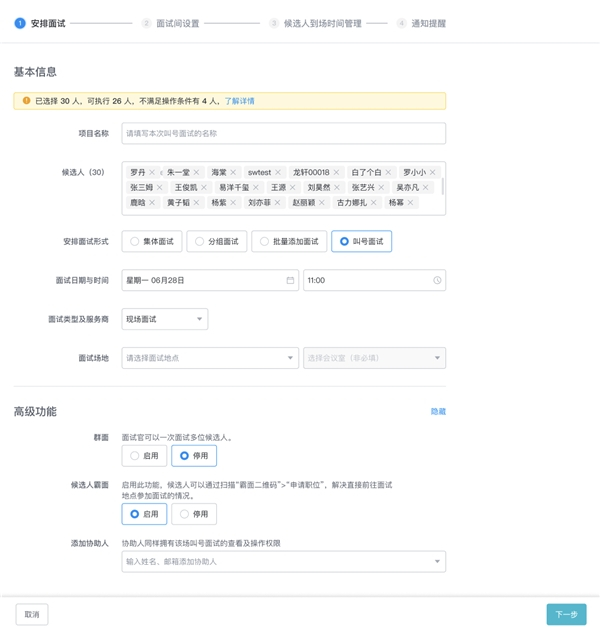Remove candidate 龙轩00018 tag
Image resolution: width=600 pixels, height=628 pixels.
336,172
